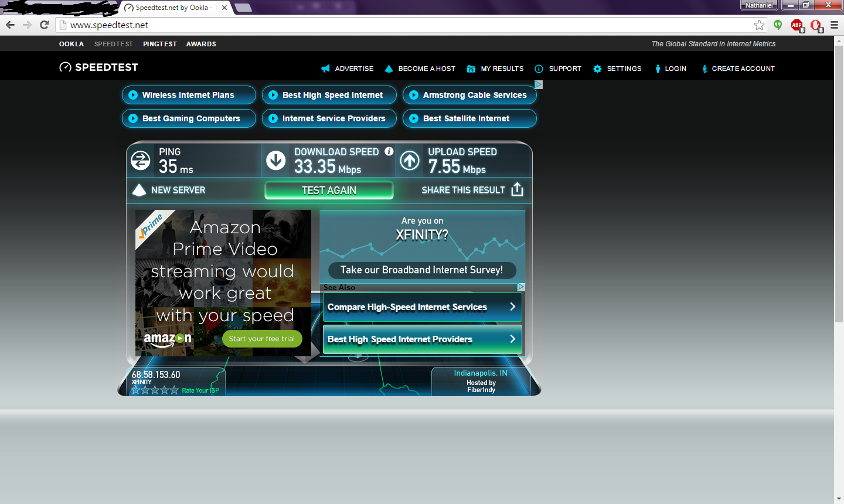Click the upload arrow icon
Screen dimensions: 844x504
coord(410,160)
